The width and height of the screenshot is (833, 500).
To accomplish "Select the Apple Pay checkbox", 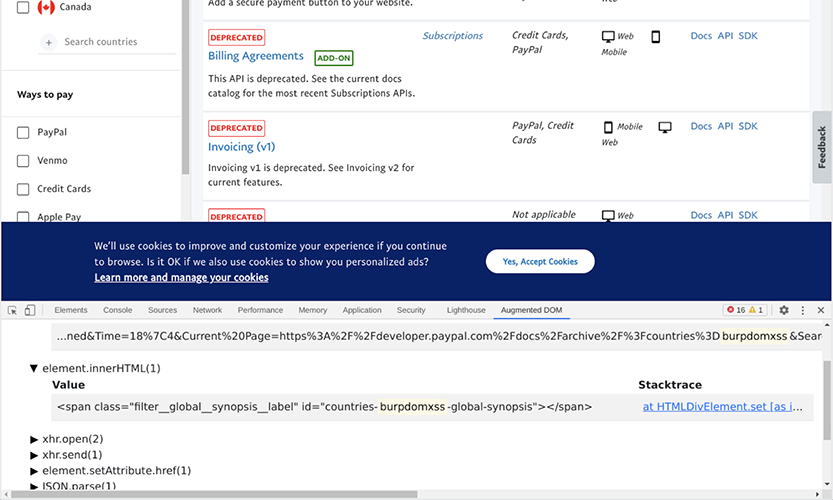I will [23, 216].
